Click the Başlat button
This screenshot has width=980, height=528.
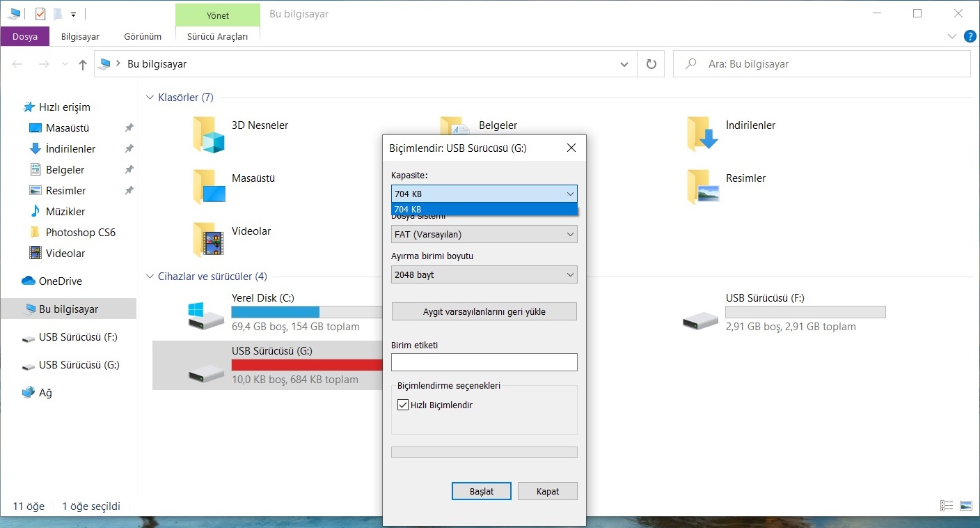(x=482, y=491)
